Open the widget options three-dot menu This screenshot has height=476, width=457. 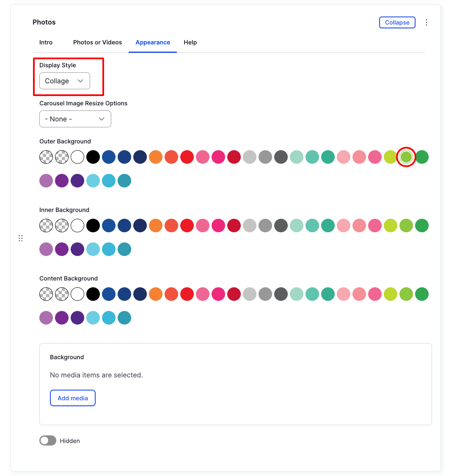click(427, 22)
